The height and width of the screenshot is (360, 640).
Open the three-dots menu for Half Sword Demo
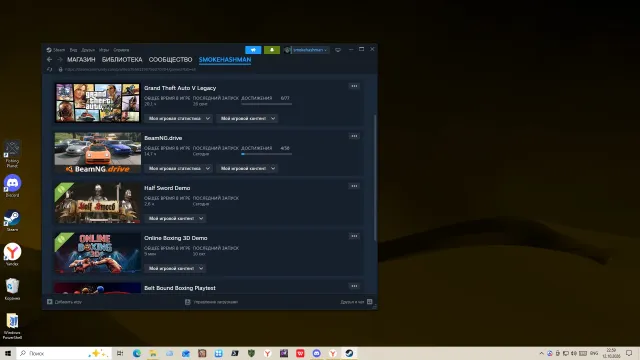coord(354,186)
